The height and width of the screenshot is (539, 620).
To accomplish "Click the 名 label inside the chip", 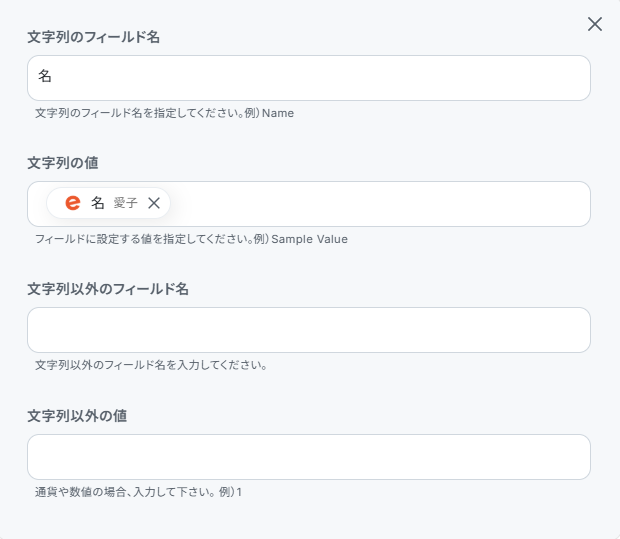I will 98,203.
